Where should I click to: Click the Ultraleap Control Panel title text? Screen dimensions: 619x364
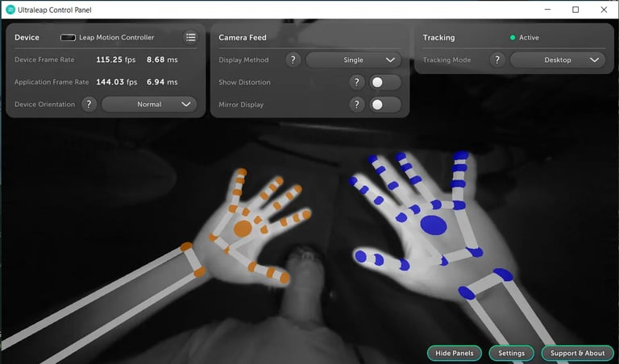pos(55,10)
